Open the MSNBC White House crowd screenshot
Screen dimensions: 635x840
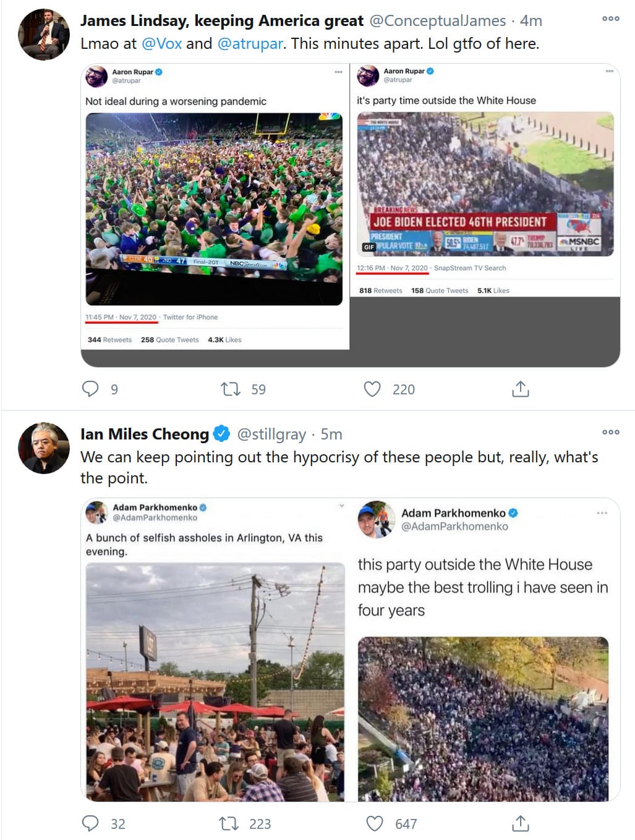point(485,184)
